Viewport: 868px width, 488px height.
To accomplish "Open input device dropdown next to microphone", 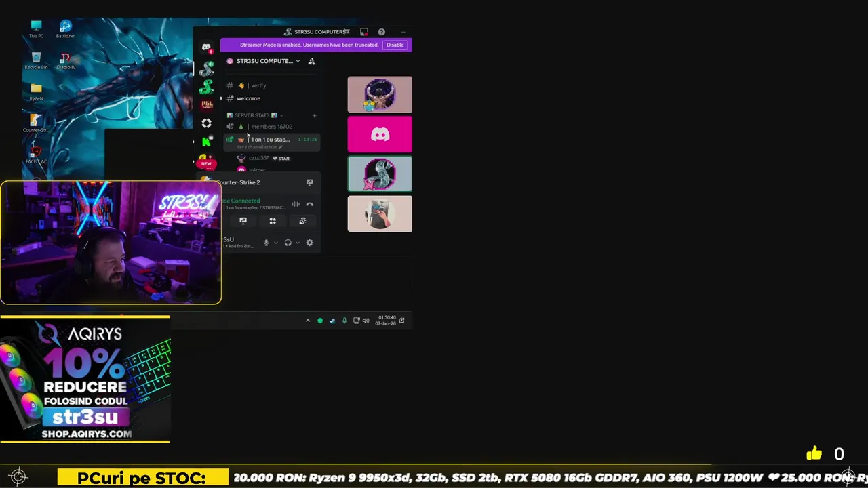I will (276, 243).
